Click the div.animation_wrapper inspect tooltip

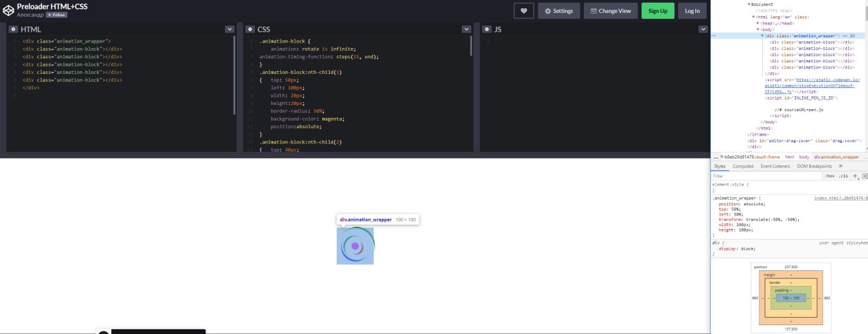(x=378, y=220)
